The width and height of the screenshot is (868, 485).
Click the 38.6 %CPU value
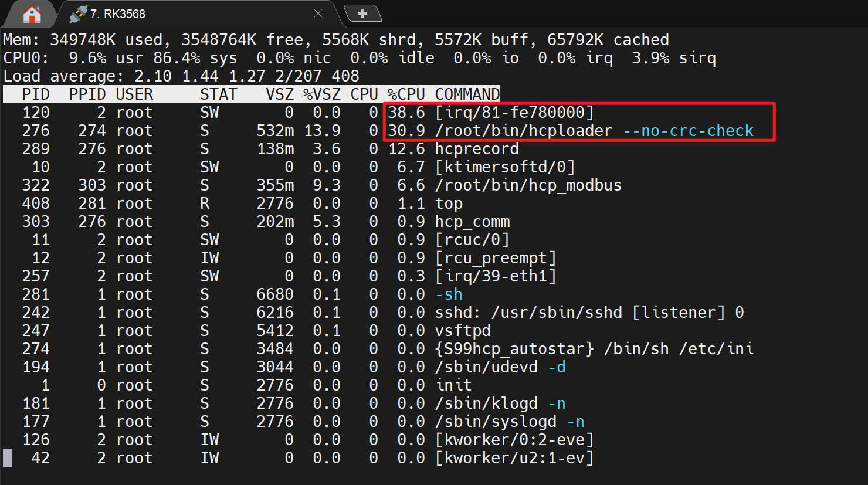click(406, 113)
